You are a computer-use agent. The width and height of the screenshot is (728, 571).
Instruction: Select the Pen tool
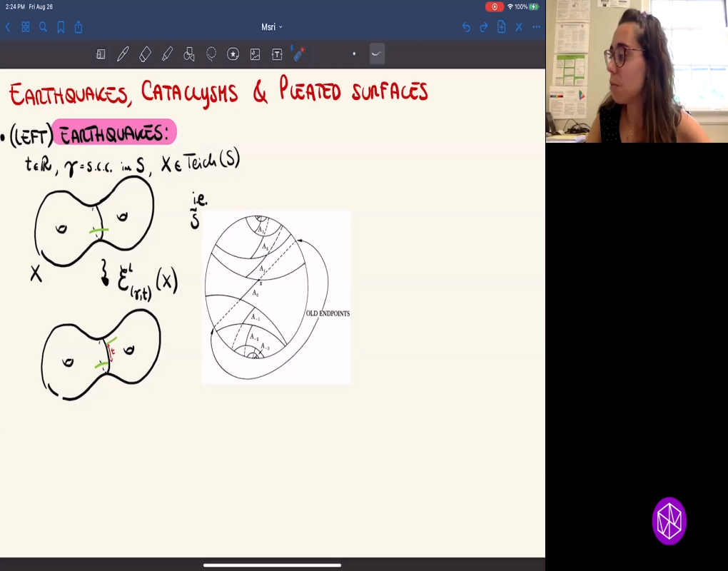coord(123,54)
